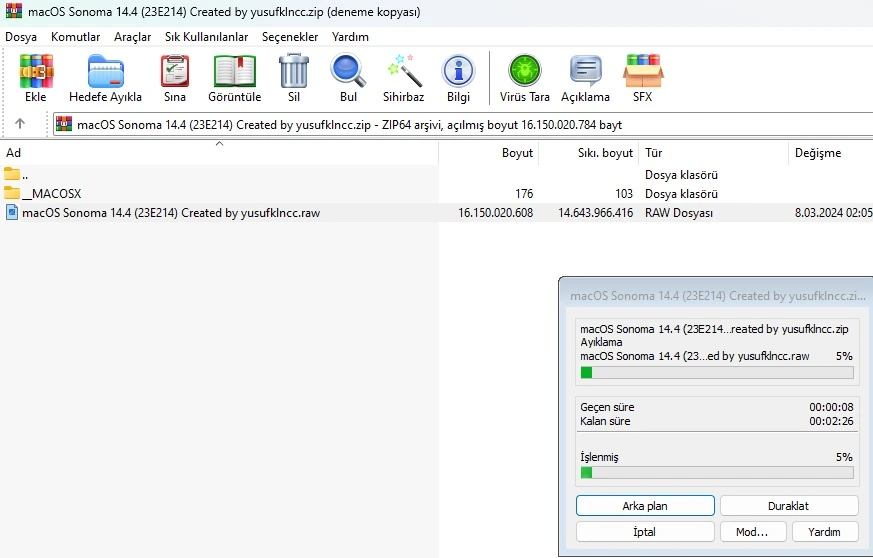Sort by Sıkı. boyut column header

click(588, 153)
